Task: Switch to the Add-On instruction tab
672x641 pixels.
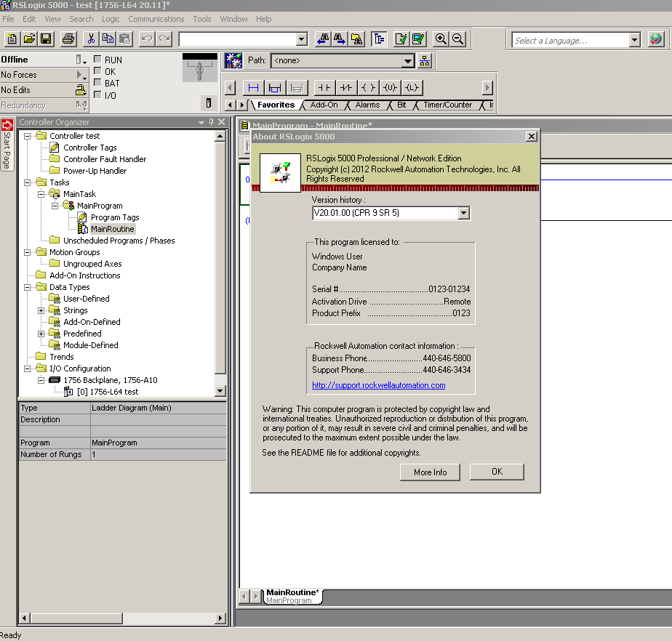Action: pyautogui.click(x=324, y=105)
